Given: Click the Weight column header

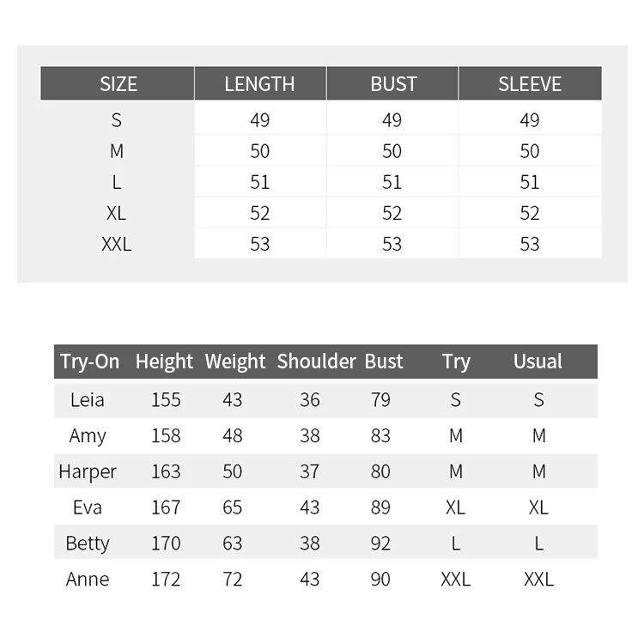Looking at the screenshot, I should pyautogui.click(x=235, y=361).
